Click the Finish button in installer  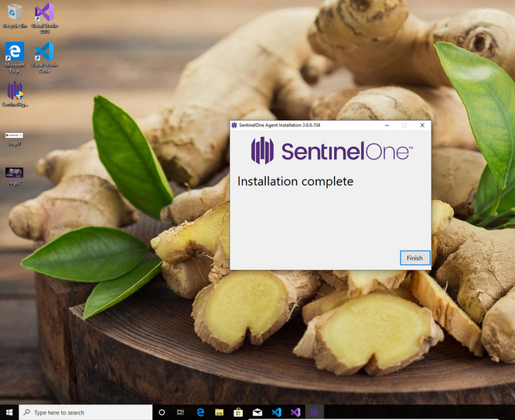[x=414, y=258]
